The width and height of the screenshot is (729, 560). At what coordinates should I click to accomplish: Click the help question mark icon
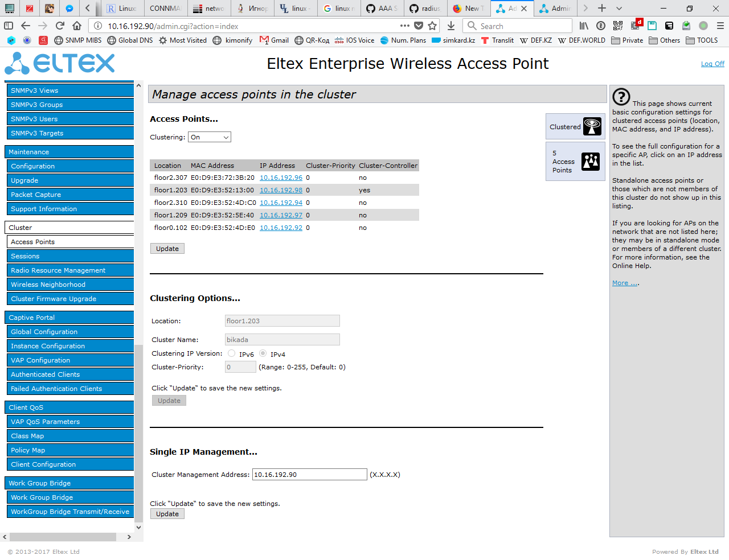[x=621, y=97]
